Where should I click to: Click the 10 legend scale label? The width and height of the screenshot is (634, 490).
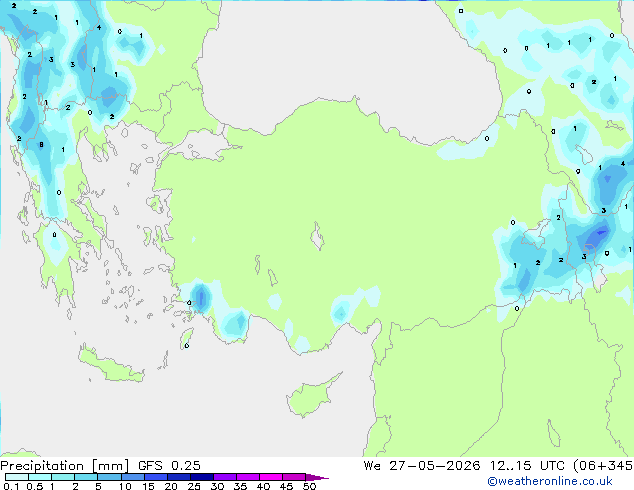[x=125, y=486]
